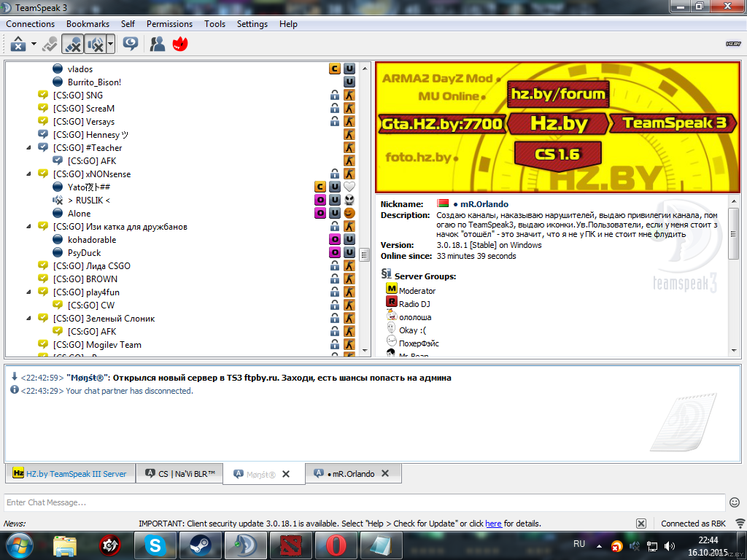Click the yellow channel icon beside [CS:GO] Versays
The image size is (747, 560).
pos(43,121)
